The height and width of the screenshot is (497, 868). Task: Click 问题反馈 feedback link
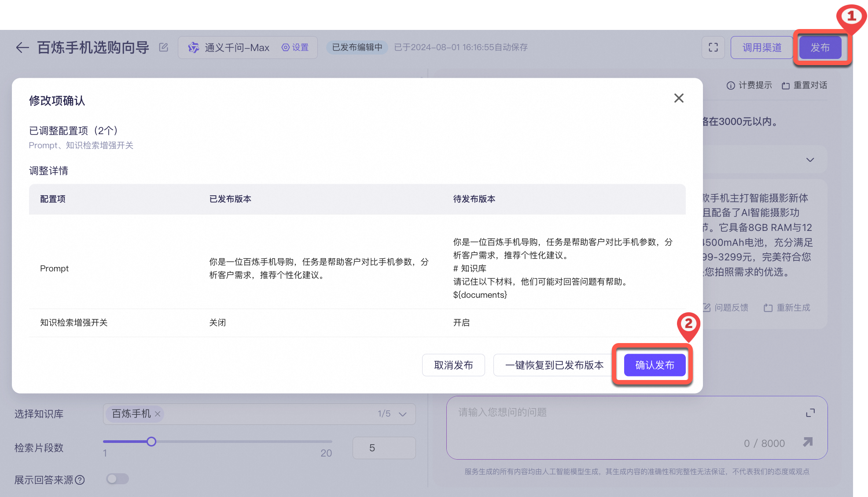(x=726, y=308)
